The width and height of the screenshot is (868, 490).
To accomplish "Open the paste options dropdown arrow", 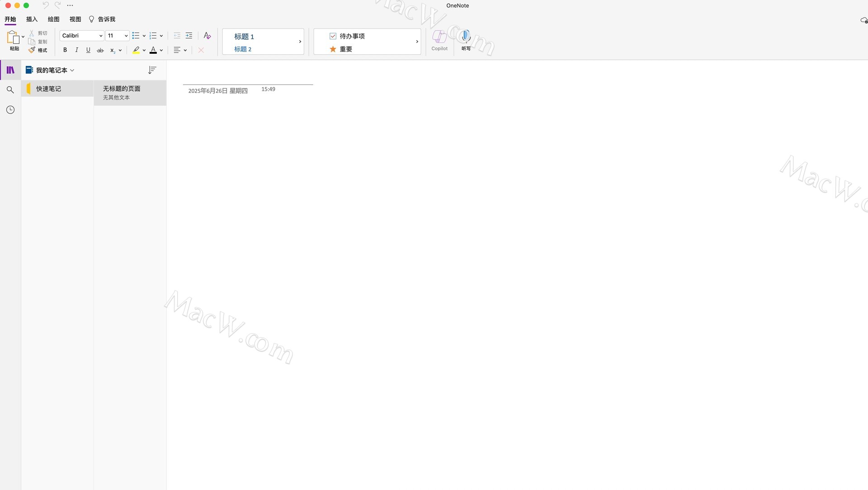I will [23, 37].
